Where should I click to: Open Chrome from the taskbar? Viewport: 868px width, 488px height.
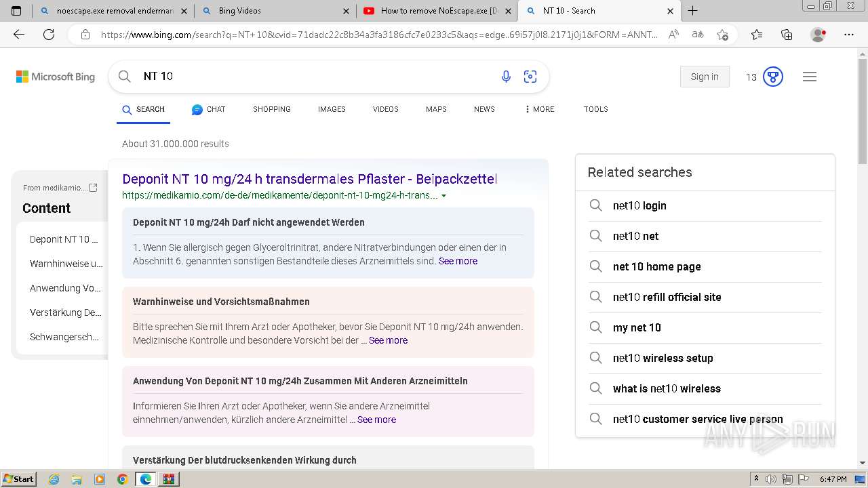(122, 479)
